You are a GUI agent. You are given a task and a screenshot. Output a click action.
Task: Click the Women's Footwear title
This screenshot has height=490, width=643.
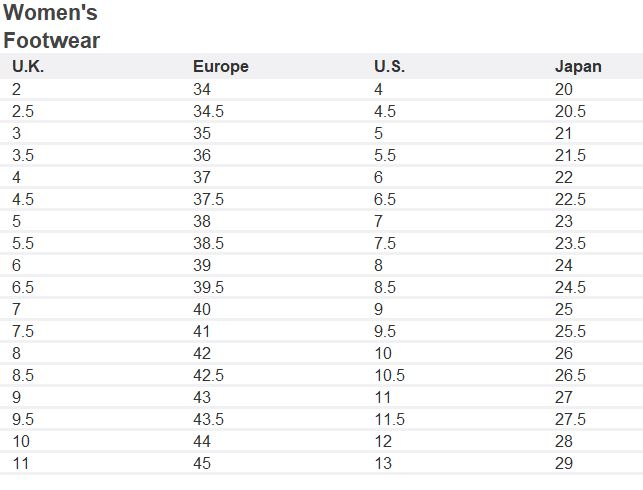click(x=51, y=26)
